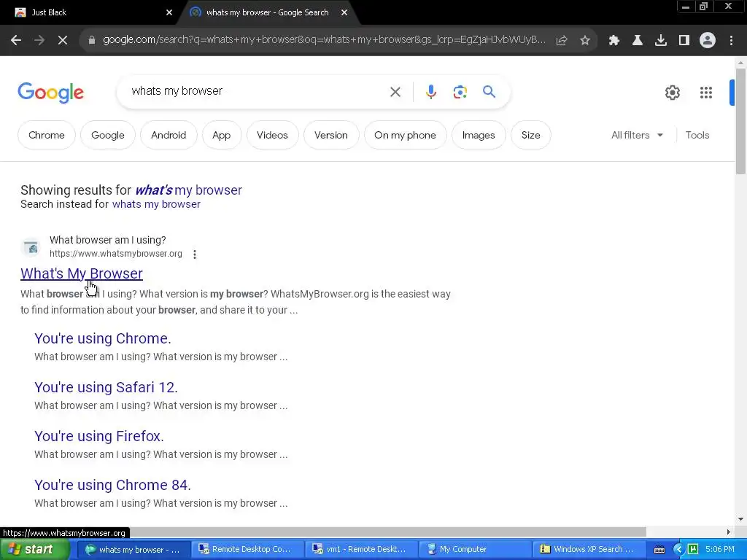Switch to Images results
747x560 pixels.
(x=479, y=135)
